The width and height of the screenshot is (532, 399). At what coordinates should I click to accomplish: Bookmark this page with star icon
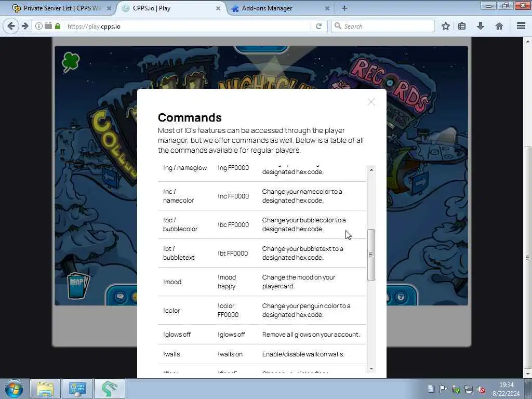point(445,26)
